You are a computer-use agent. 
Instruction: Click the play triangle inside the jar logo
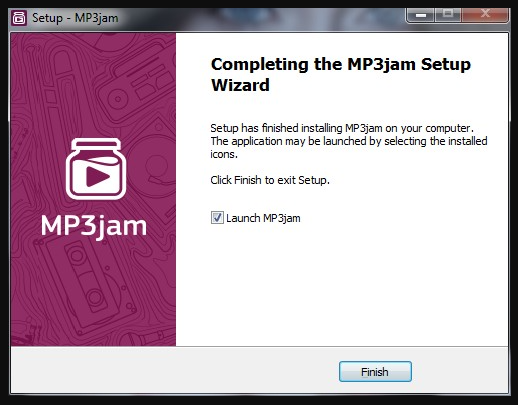(97, 177)
